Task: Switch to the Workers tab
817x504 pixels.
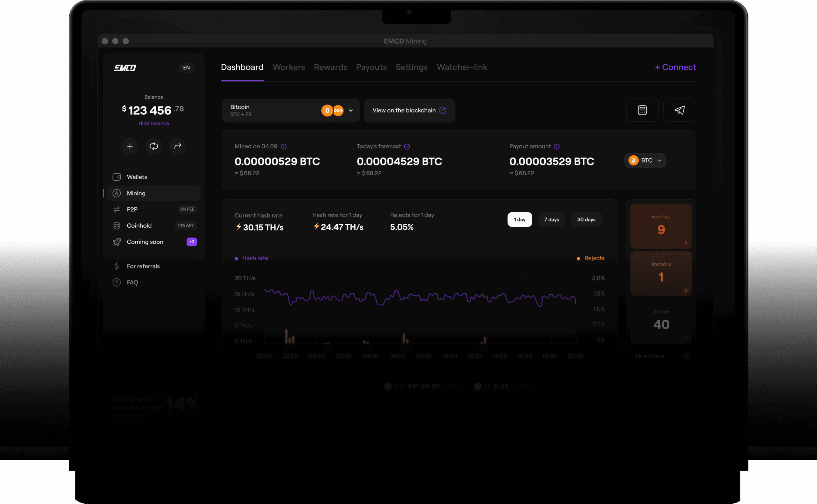Action: coord(289,67)
